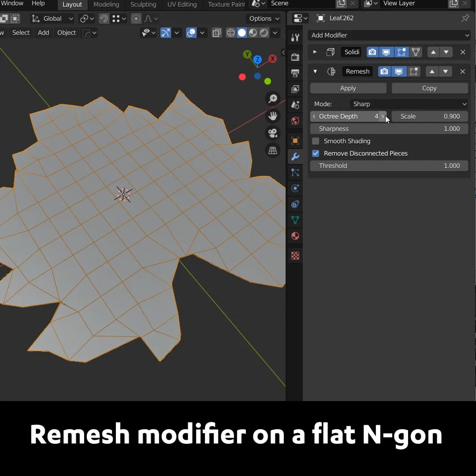Screen dimensions: 476x476
Task: Click the pan view hand icon
Action: [273, 115]
